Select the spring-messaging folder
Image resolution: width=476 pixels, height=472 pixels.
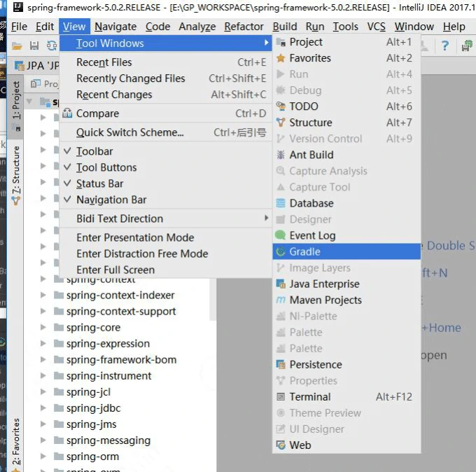pyautogui.click(x=108, y=440)
